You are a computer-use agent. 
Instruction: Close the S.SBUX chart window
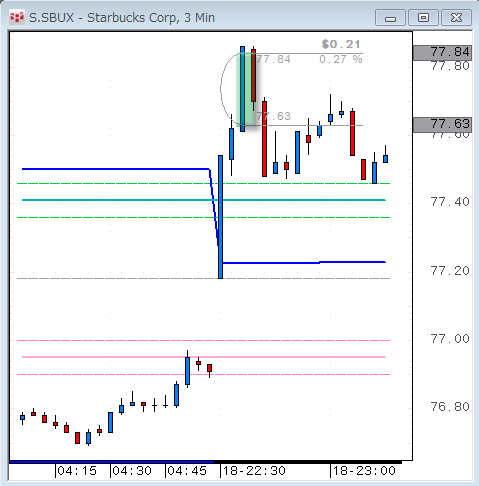point(456,18)
